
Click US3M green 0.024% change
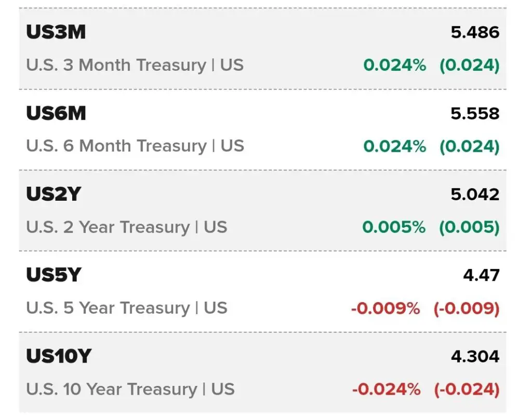tap(395, 65)
